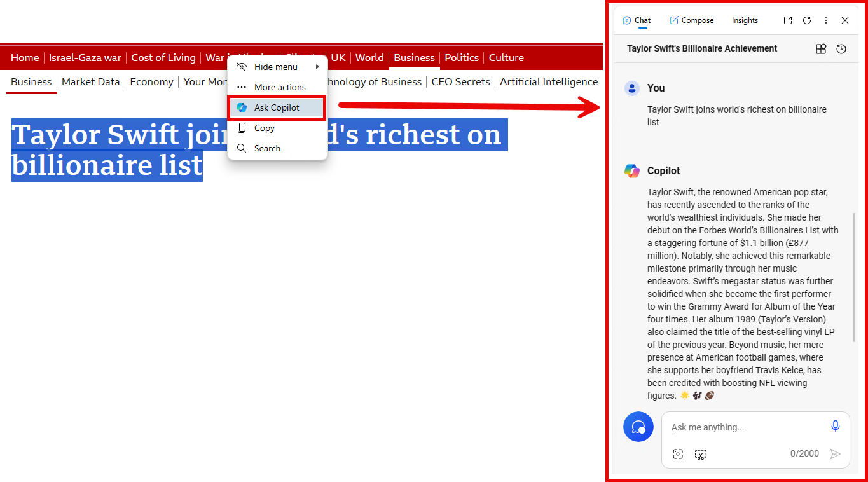Select Search in the context menu

pyautogui.click(x=267, y=148)
